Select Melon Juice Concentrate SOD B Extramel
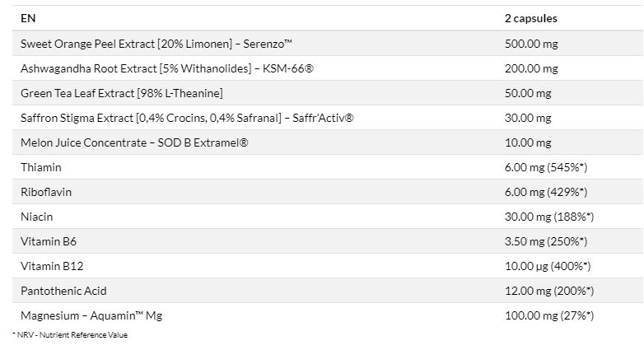Screen dimensions: 644x350 (x=134, y=142)
